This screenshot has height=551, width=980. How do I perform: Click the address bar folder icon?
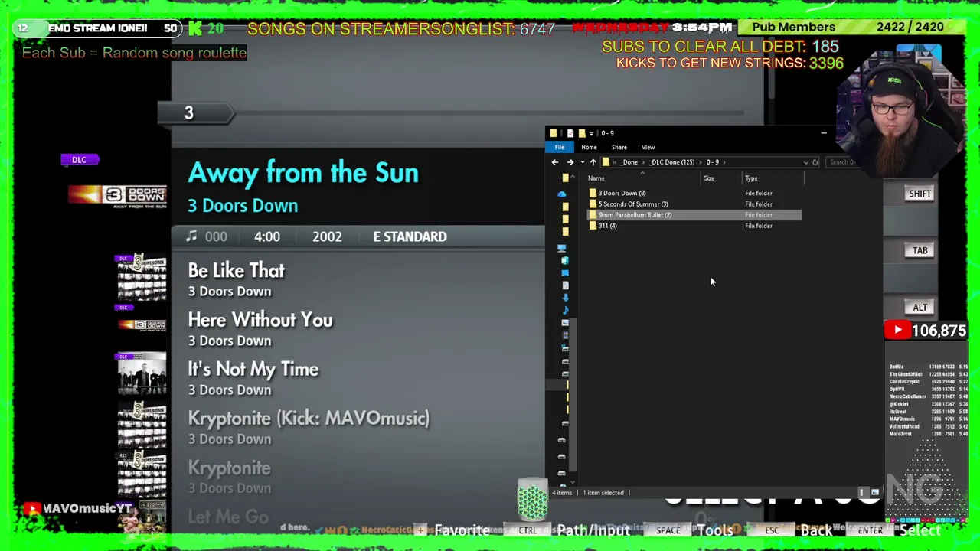[x=606, y=162]
